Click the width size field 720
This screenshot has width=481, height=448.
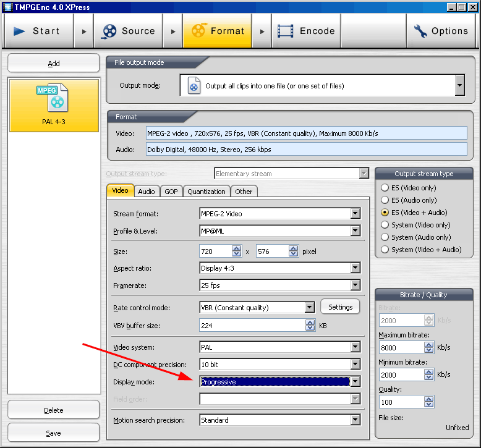click(216, 251)
